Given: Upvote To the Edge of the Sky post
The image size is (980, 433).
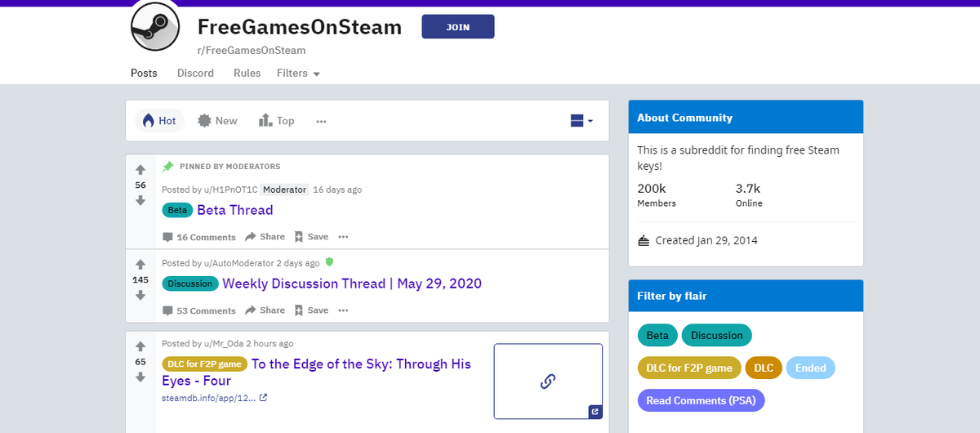Looking at the screenshot, I should click(x=140, y=346).
